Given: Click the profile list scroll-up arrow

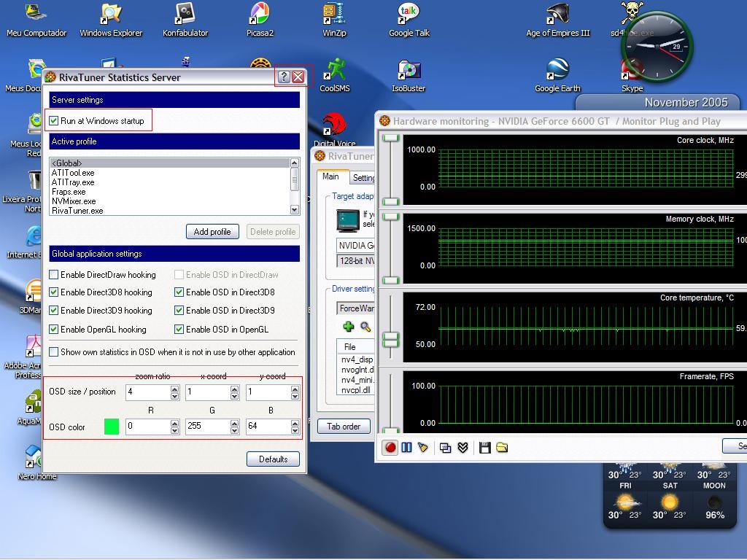Looking at the screenshot, I should [295, 163].
